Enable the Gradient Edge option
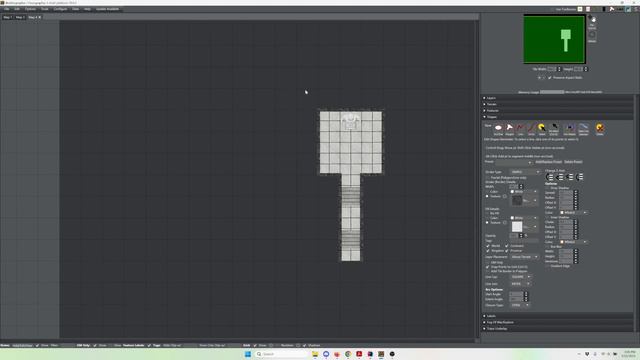 click(x=548, y=266)
